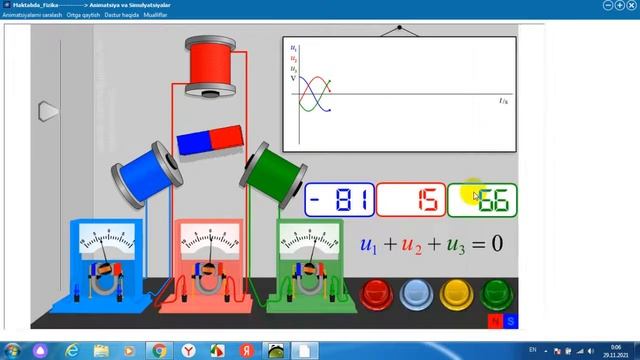
Task: Open Yandex Browser from taskbar
Action: [188, 351]
